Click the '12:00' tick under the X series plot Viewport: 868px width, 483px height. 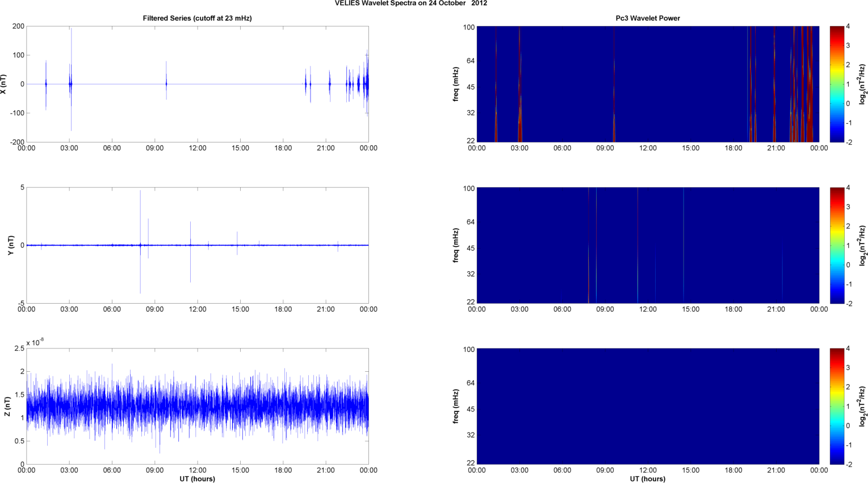point(197,148)
